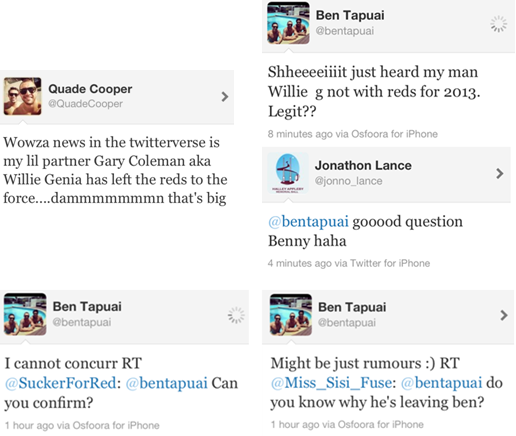The height and width of the screenshot is (436, 516).
Task: Click loading spinner on the concurr tweet header
Action: click(x=236, y=315)
